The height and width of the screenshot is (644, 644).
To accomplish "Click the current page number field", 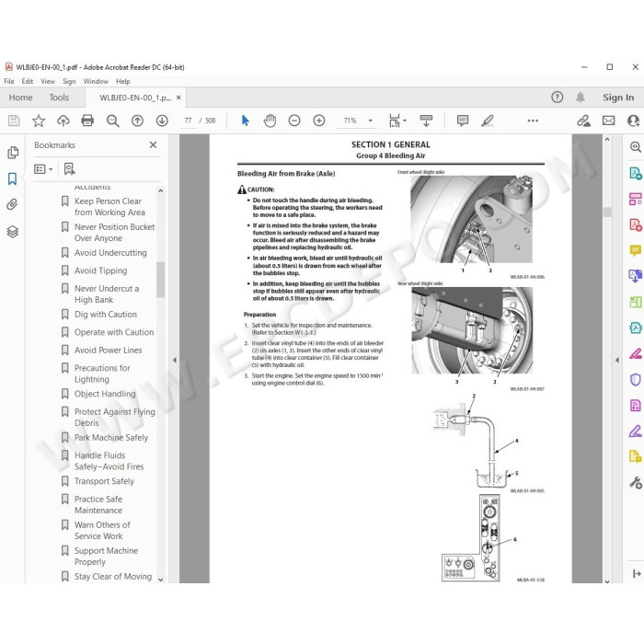I will coord(188,121).
